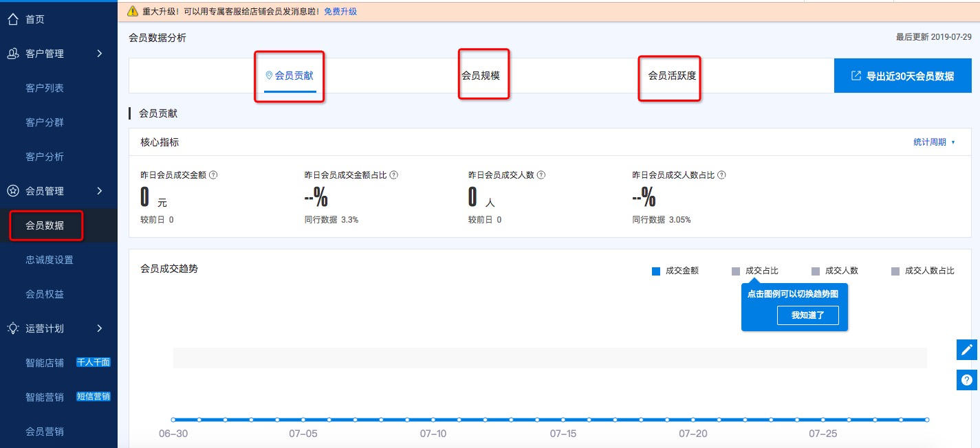Open help for 昨日会员成交金额 metric
980x448 pixels.
pos(213,175)
